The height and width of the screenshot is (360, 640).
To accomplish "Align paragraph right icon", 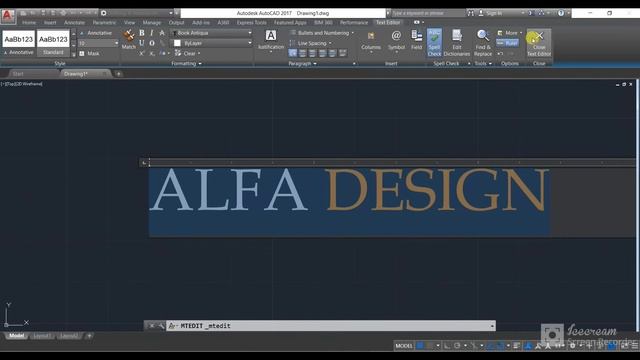I will click(322, 53).
